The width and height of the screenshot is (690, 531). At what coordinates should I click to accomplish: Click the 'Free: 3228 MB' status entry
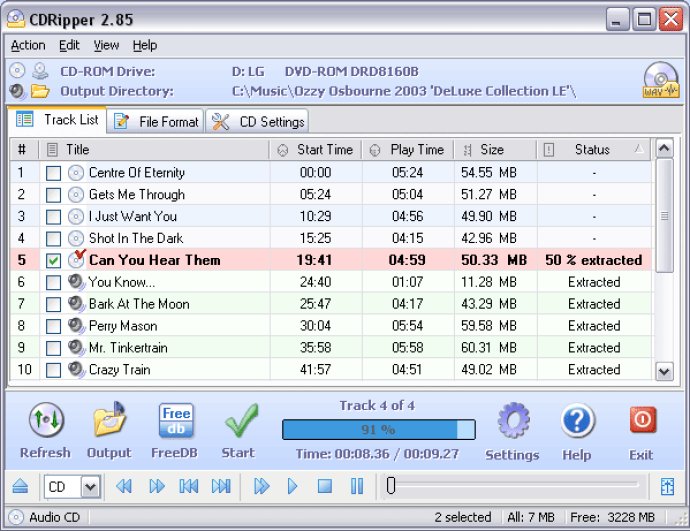613,517
